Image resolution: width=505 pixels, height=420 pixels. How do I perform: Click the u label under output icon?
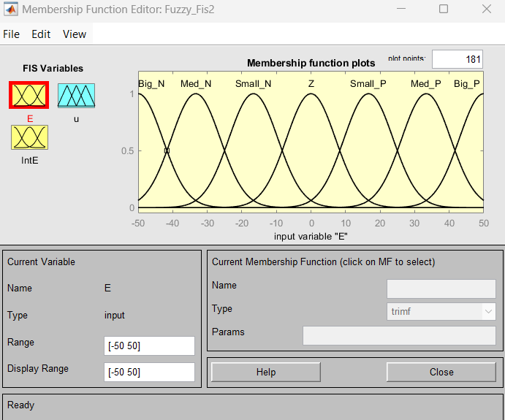coord(76,119)
